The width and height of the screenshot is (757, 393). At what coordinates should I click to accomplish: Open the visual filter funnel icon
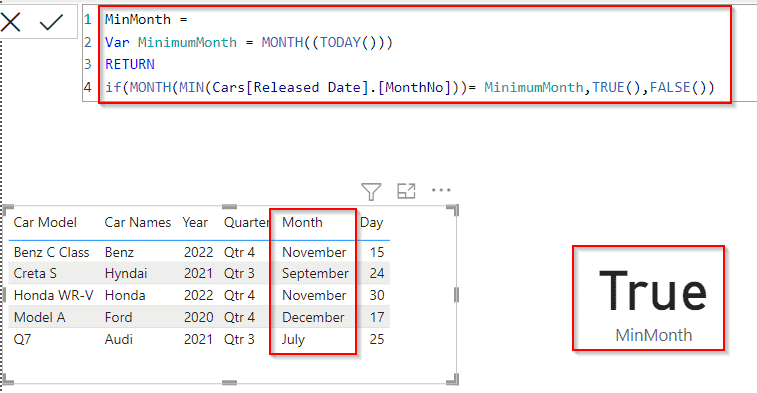[371, 191]
